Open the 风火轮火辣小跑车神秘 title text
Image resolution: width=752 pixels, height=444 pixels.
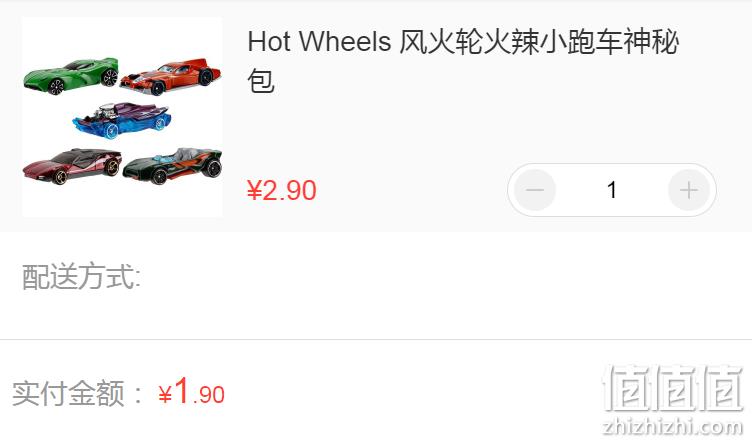(x=539, y=41)
